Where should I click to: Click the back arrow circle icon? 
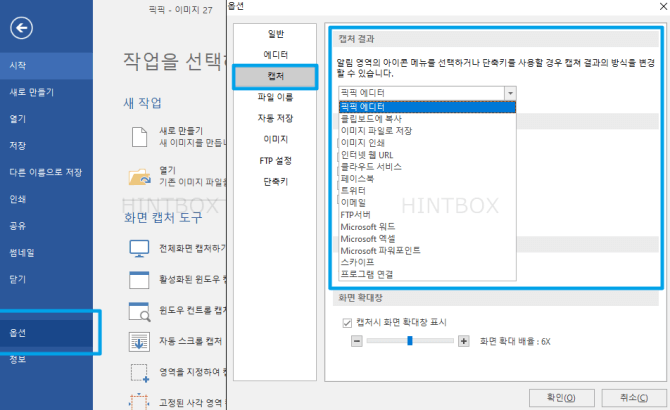21,28
